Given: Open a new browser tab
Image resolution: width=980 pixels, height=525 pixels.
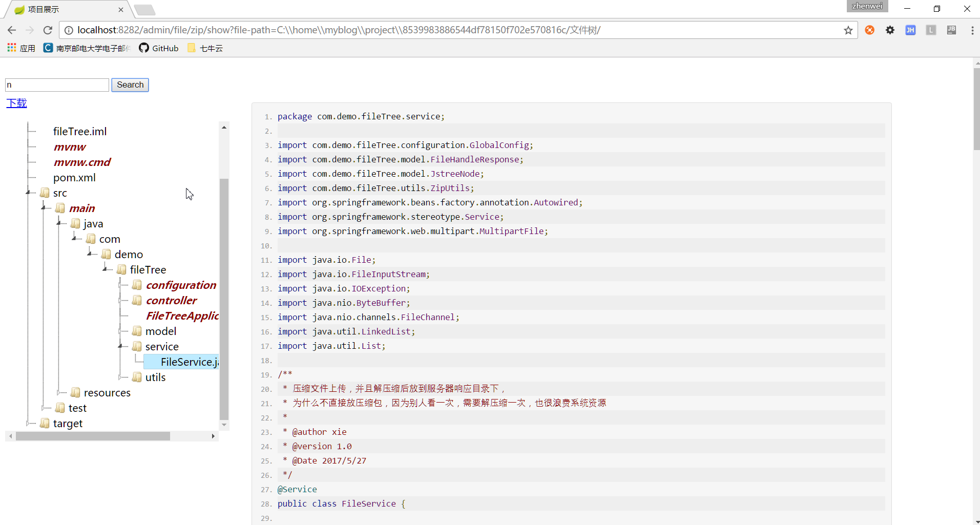Looking at the screenshot, I should point(145,10).
